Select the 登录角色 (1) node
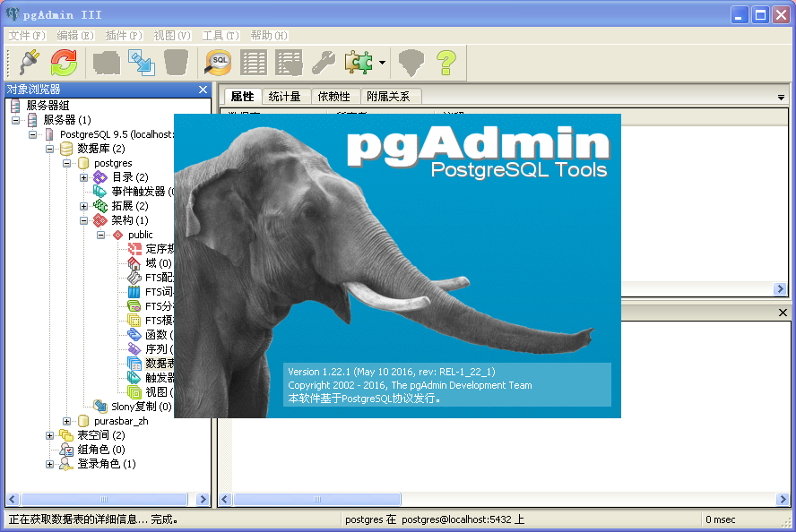The image size is (796, 532). 107,464
